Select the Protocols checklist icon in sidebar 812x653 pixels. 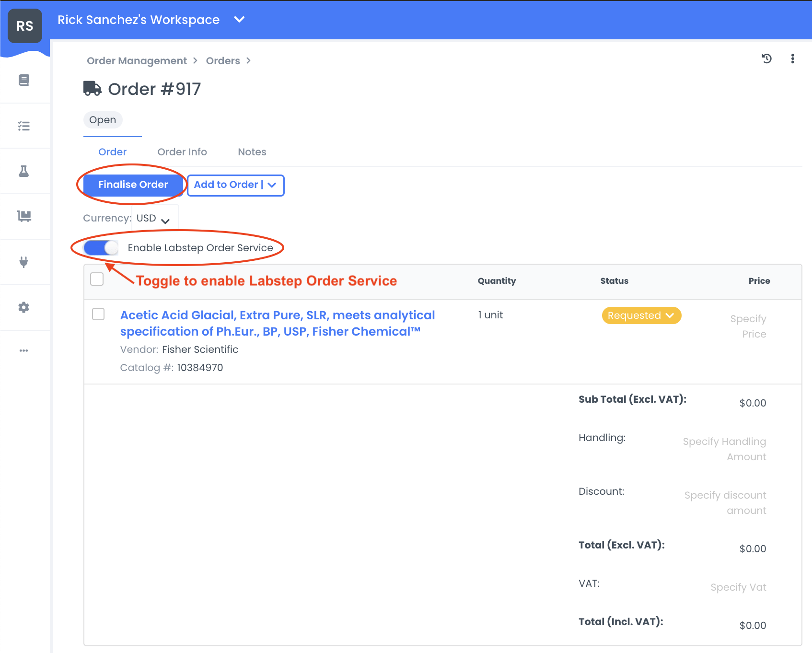23,126
